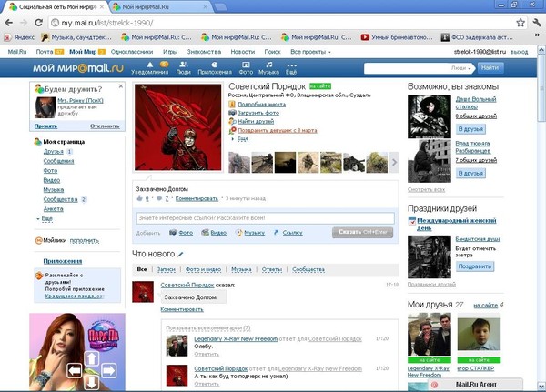Click Показывать все комментарии (7)
The image size is (546, 392).
[x=207, y=328]
